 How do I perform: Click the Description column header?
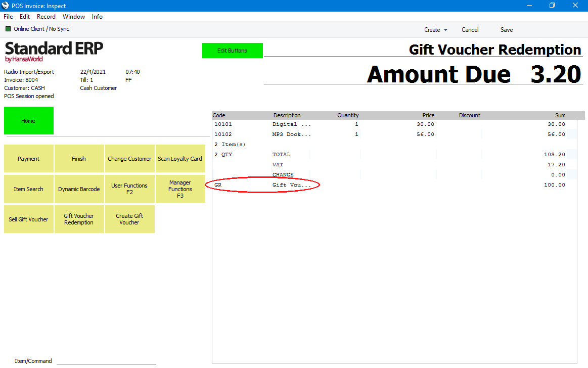click(x=287, y=115)
